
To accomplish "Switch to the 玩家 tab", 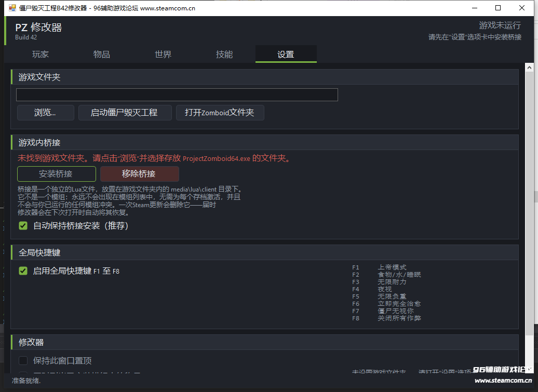I will pos(41,54).
